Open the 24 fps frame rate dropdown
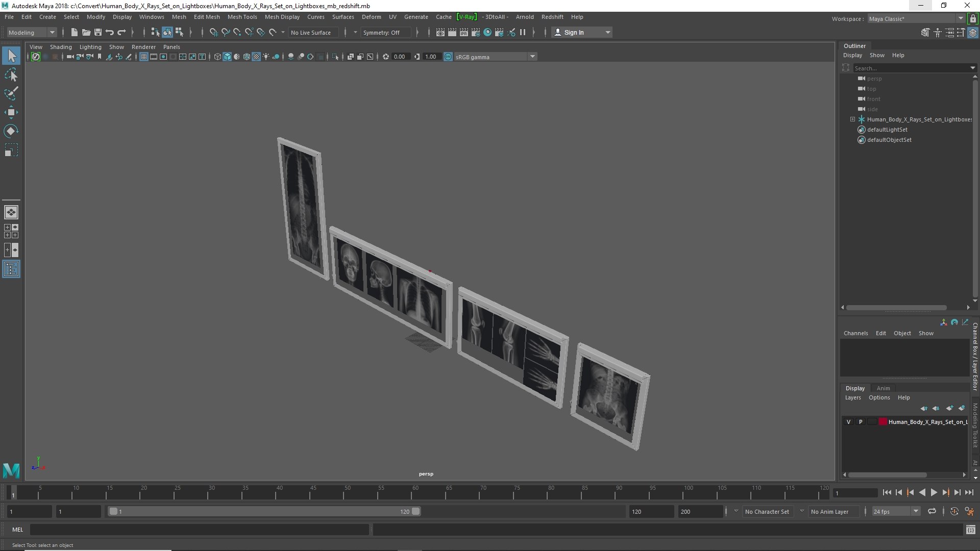The width and height of the screenshot is (980, 551). [x=896, y=511]
